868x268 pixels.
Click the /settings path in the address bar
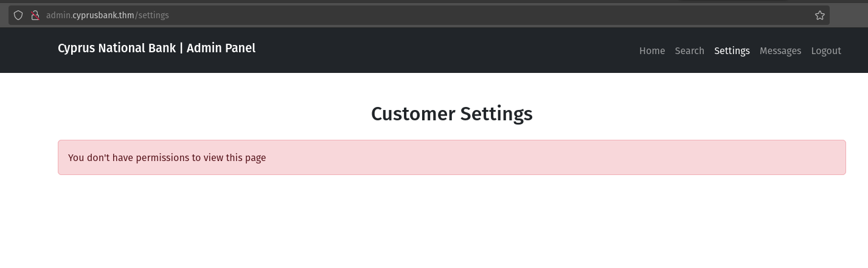tap(152, 15)
